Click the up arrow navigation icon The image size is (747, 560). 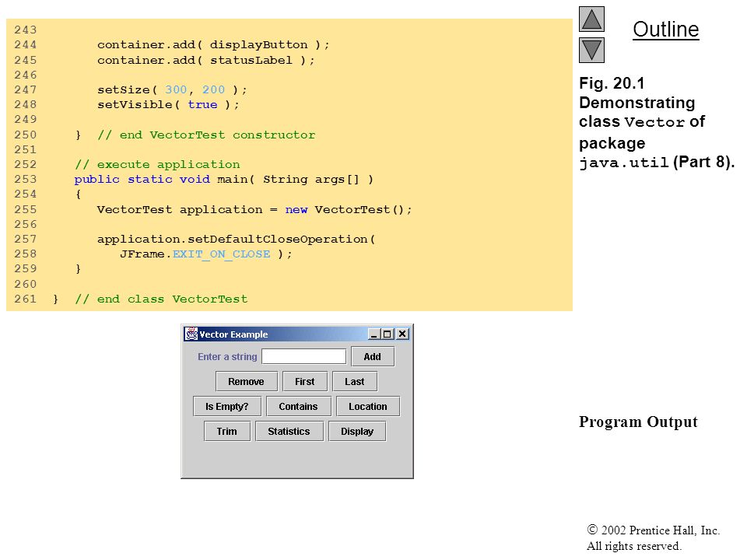tap(591, 19)
